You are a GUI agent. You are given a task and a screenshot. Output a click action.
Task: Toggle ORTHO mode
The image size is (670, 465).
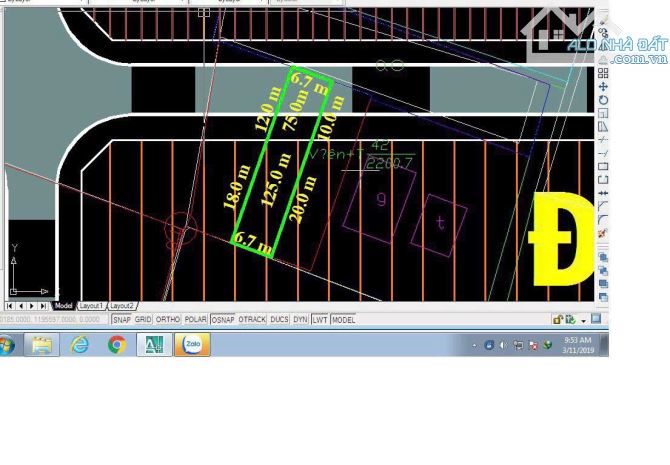167,320
